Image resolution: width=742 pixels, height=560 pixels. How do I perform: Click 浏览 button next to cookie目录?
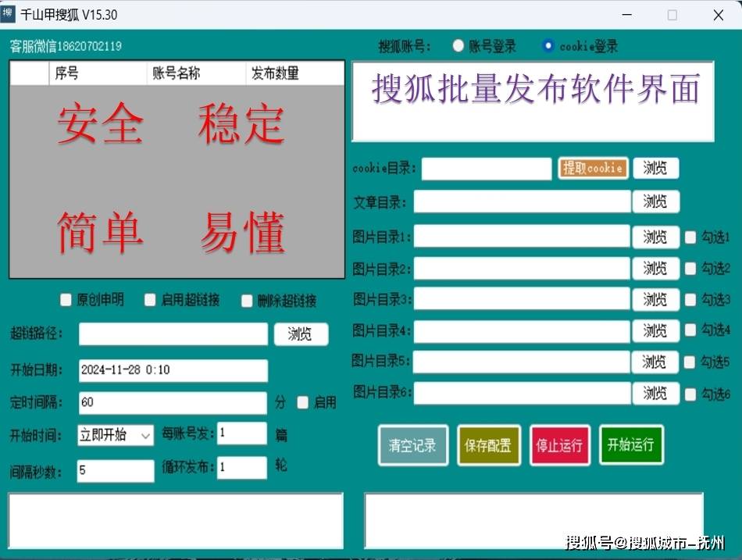point(656,168)
